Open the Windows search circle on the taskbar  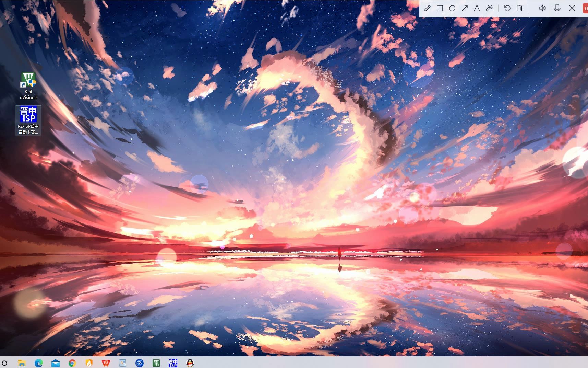pyautogui.click(x=4, y=363)
